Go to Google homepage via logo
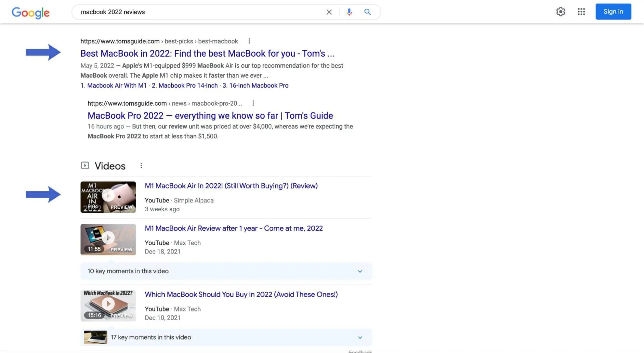644x353 pixels. [31, 13]
